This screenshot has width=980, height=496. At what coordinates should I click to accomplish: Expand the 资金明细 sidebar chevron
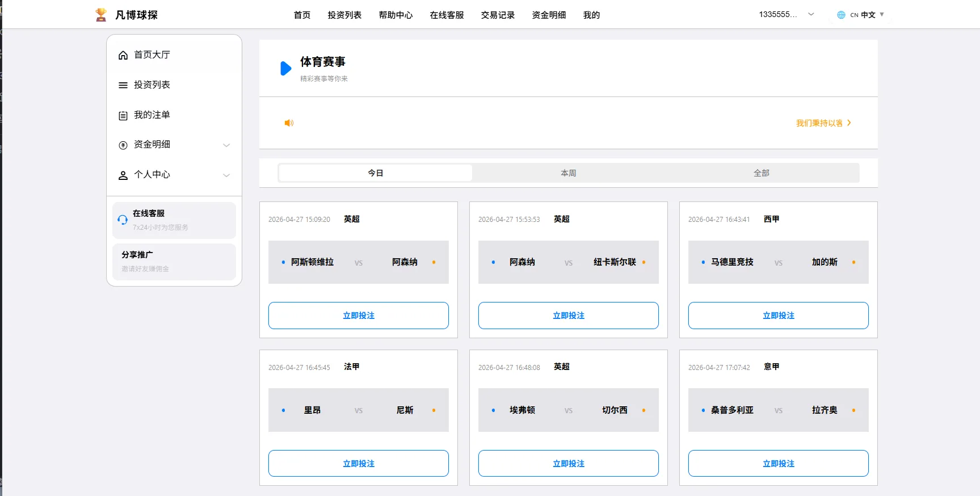tap(226, 145)
